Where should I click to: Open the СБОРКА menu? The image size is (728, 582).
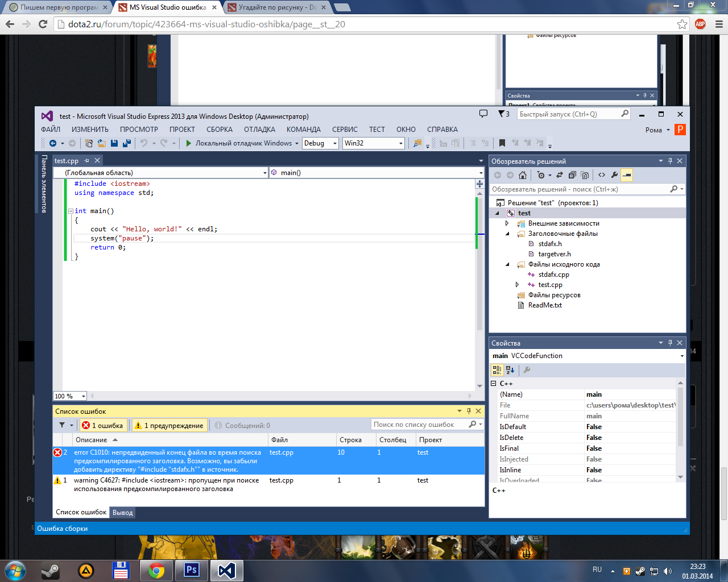[220, 130]
